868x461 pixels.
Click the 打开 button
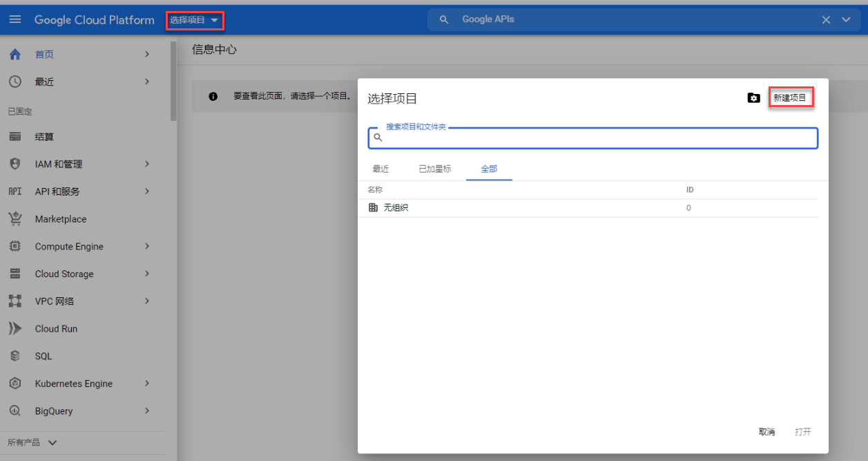(x=803, y=432)
